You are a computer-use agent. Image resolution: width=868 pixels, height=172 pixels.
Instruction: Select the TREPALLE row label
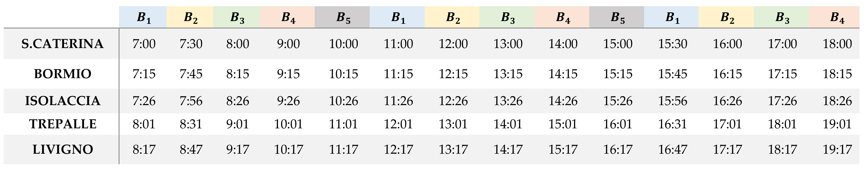63,124
